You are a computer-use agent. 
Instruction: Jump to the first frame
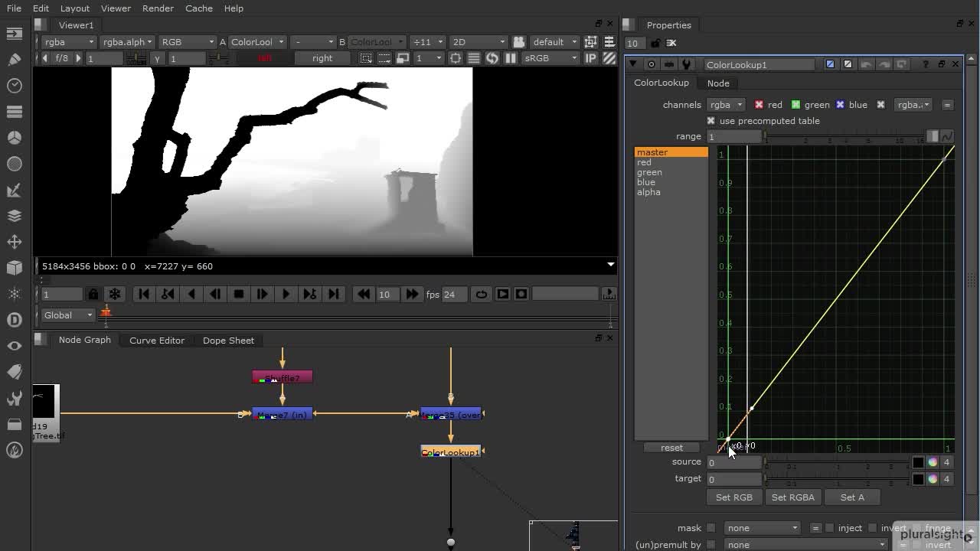(143, 294)
